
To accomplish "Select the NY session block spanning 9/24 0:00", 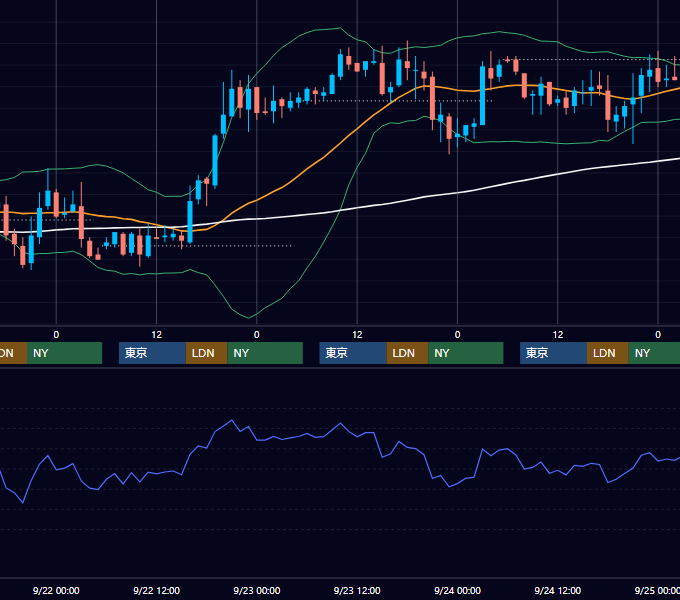I will pyautogui.click(x=466, y=353).
